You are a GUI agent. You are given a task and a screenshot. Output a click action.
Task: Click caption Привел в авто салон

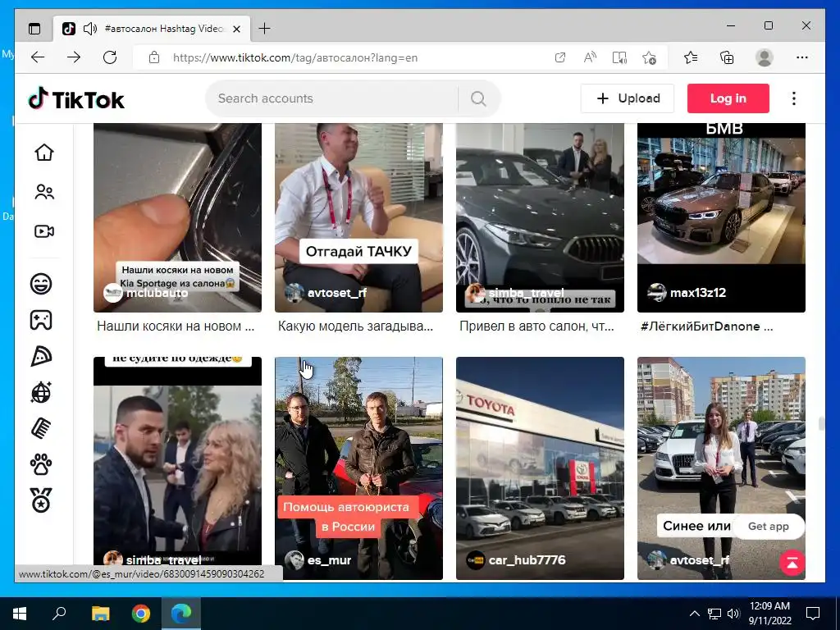coord(536,326)
